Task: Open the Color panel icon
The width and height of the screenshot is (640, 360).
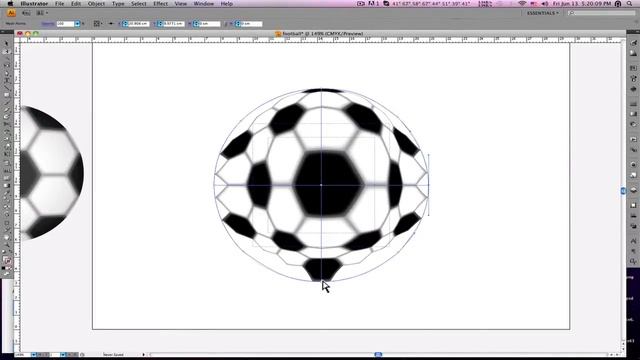Action: point(633,43)
